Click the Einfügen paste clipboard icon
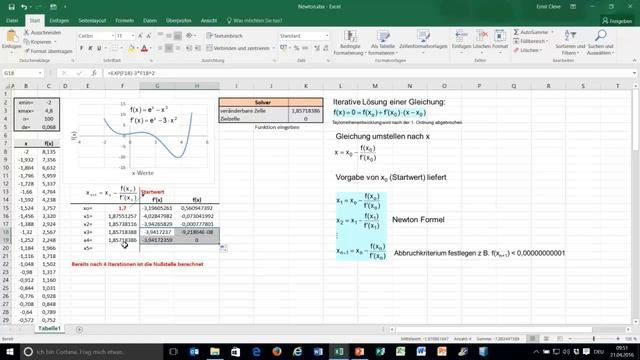 [x=11, y=37]
